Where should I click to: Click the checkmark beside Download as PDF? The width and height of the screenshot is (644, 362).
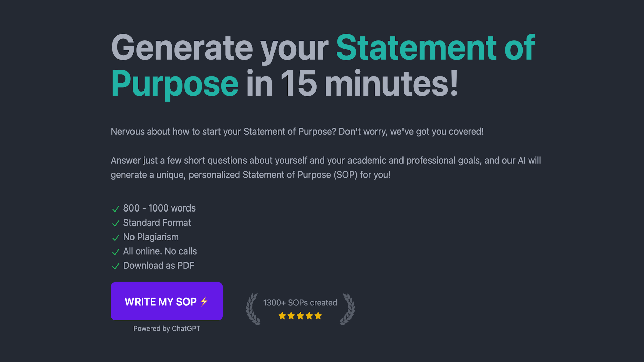coord(115,266)
